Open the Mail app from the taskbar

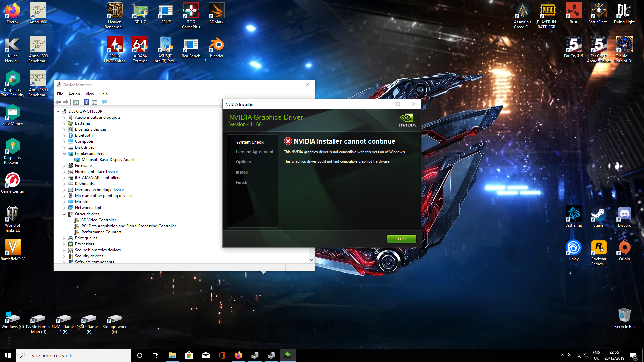click(205, 355)
